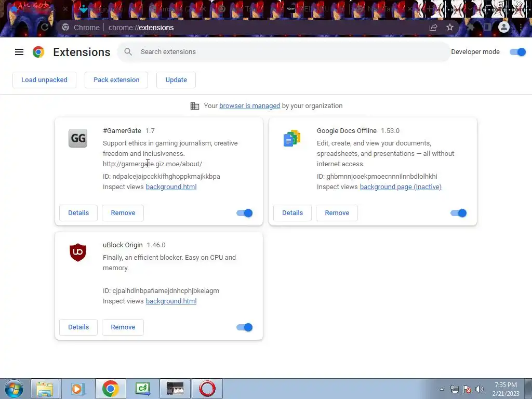This screenshot has height=399, width=532.
Task: Click the volume speaker tray icon
Action: click(480, 389)
